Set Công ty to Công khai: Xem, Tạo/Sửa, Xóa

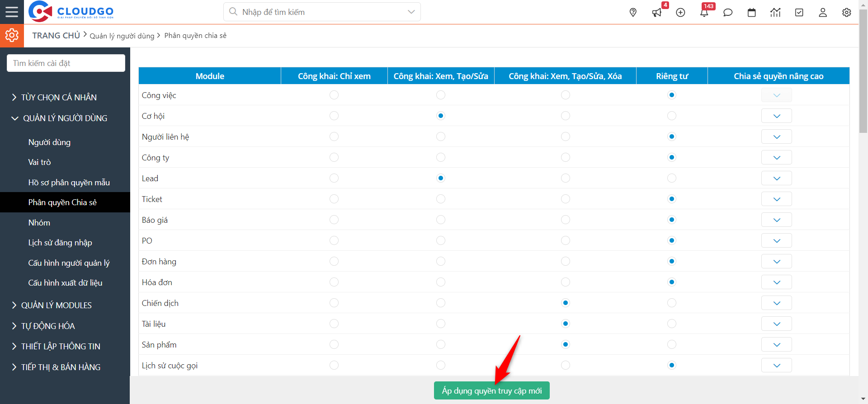pos(566,157)
